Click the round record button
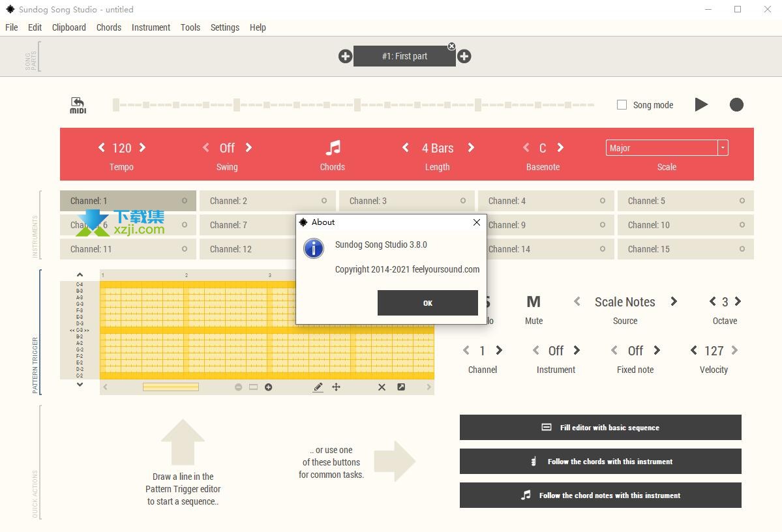 tap(736, 105)
